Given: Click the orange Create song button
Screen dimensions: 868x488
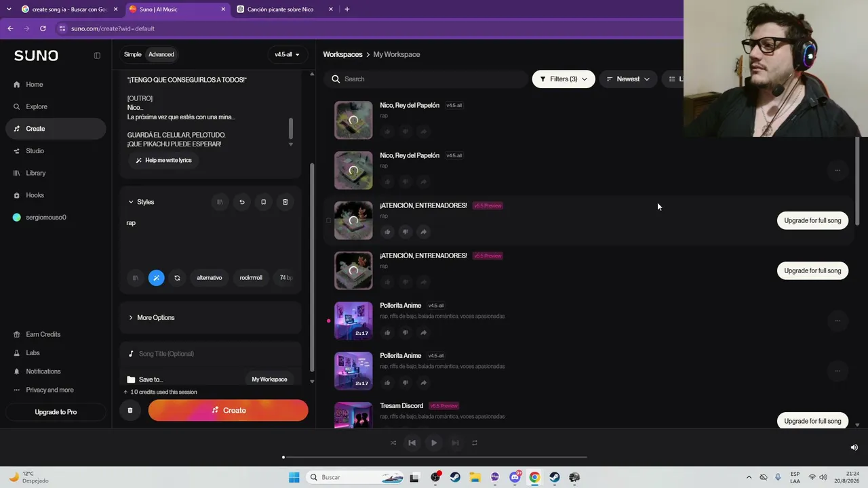Looking at the screenshot, I should pyautogui.click(x=228, y=410).
